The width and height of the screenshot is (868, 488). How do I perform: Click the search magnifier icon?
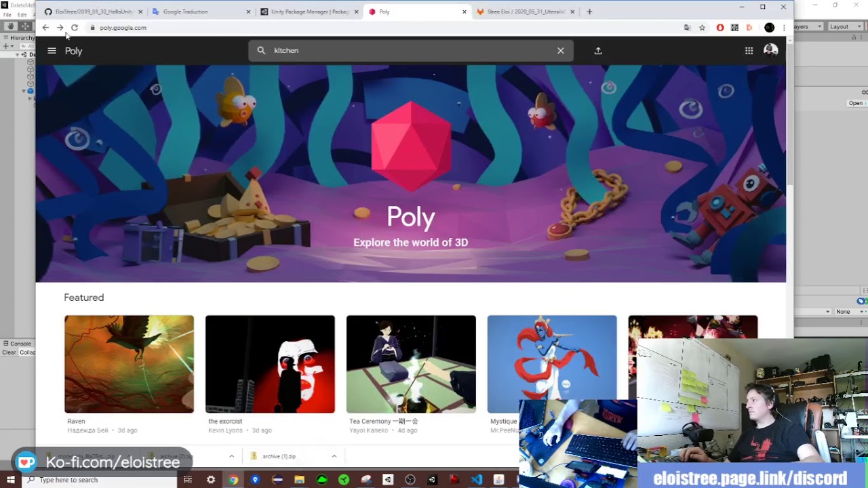pyautogui.click(x=261, y=50)
